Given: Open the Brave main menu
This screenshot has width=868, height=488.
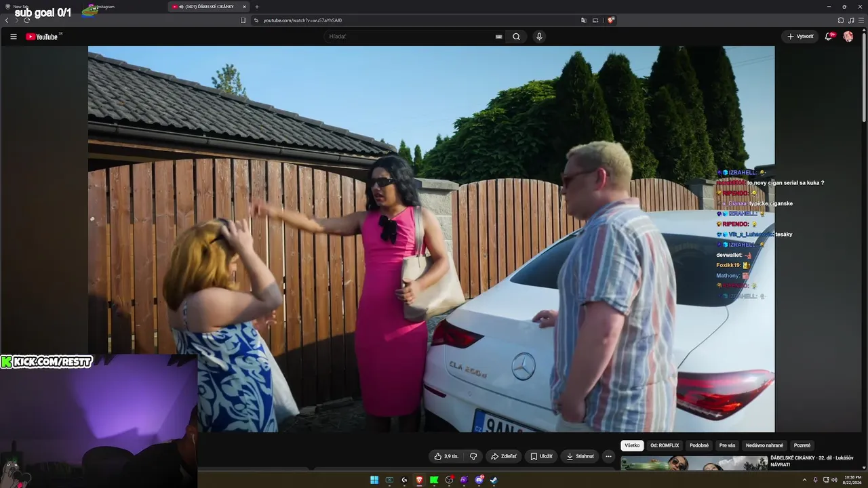Looking at the screenshot, I should (x=861, y=20).
